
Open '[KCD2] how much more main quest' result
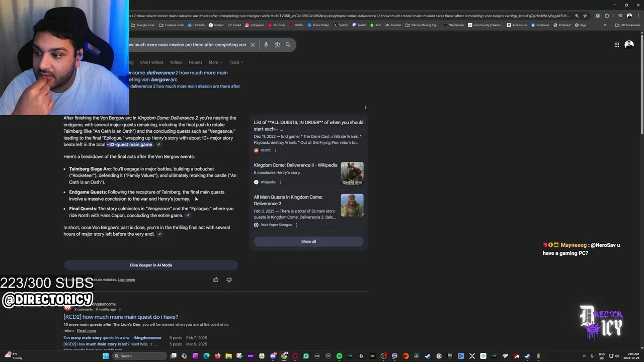121,317
